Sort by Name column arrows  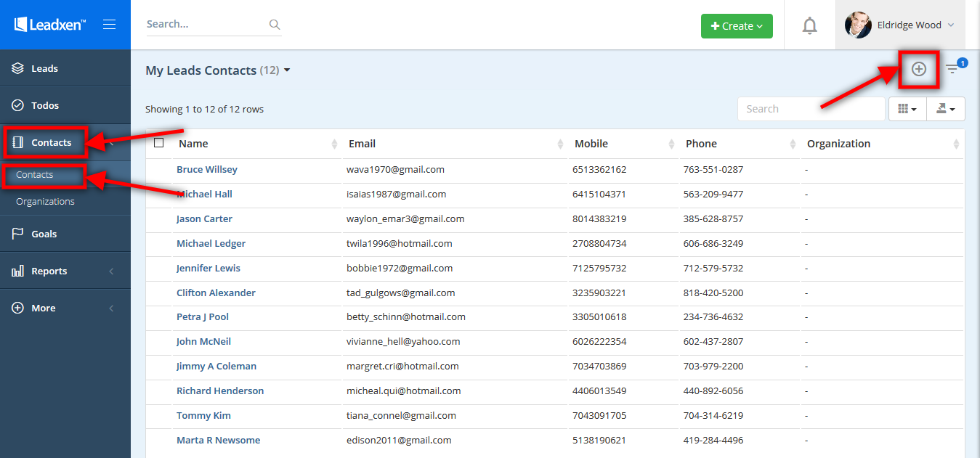pyautogui.click(x=334, y=144)
